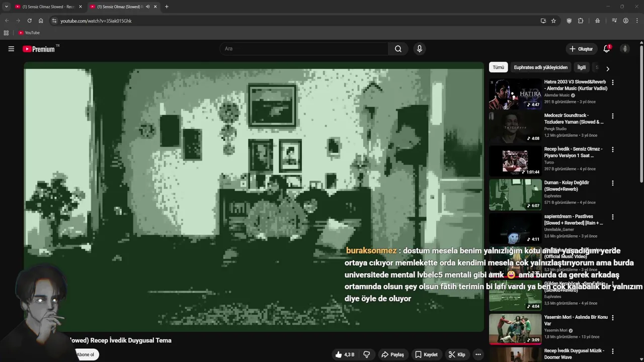
Task: Click the video player area
Action: coord(254,197)
